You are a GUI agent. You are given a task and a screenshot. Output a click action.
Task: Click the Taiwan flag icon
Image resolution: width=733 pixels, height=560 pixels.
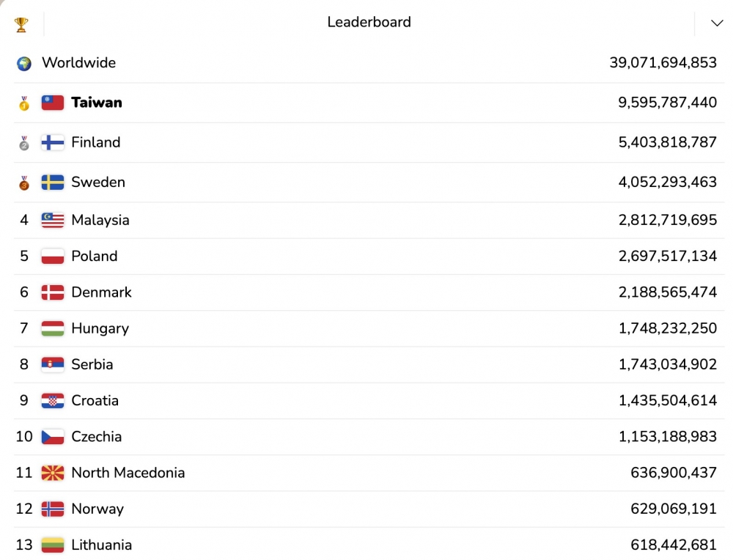[53, 103]
